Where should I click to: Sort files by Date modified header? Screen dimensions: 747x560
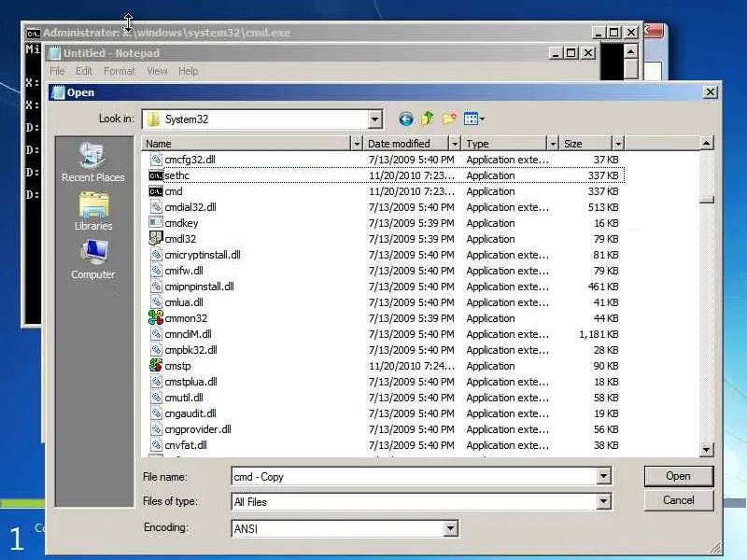(406, 144)
